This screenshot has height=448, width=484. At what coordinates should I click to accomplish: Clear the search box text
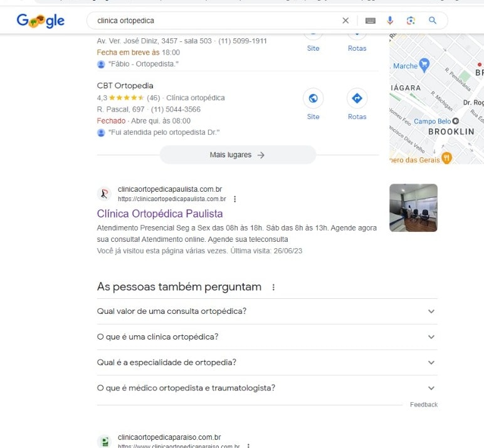[345, 21]
